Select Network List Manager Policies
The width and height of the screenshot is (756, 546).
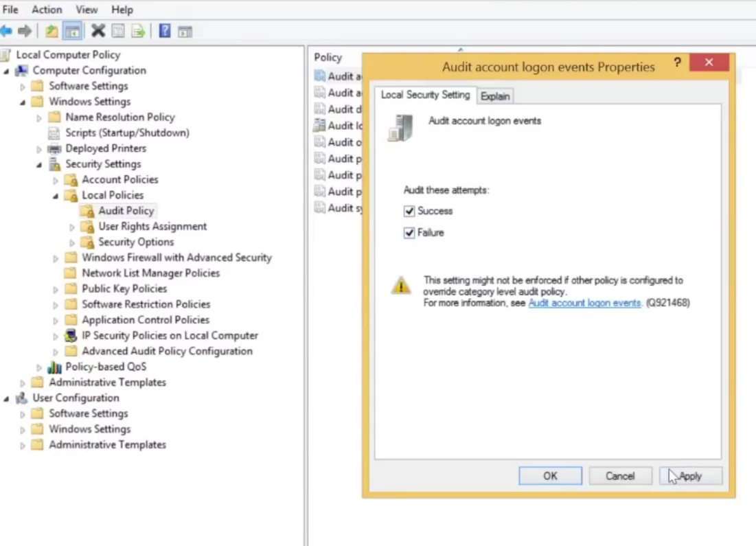151,273
